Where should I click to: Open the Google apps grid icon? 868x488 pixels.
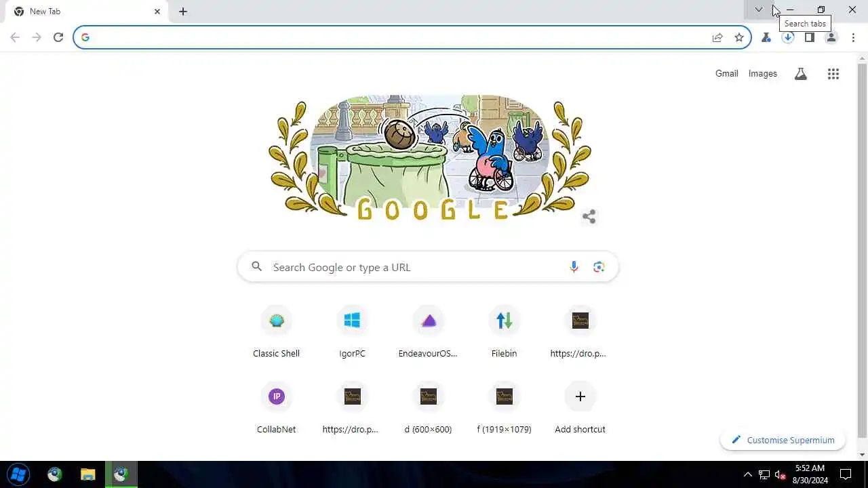(x=833, y=74)
